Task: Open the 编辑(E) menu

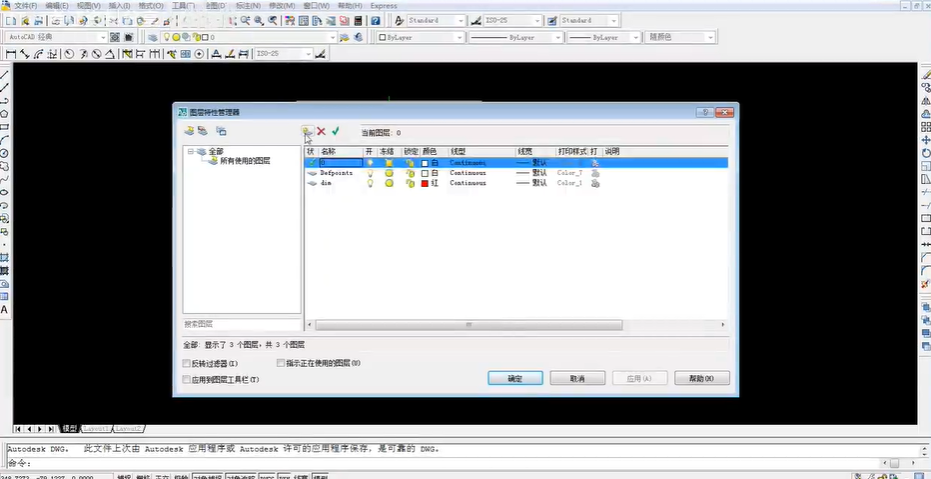Action: tap(57, 5)
